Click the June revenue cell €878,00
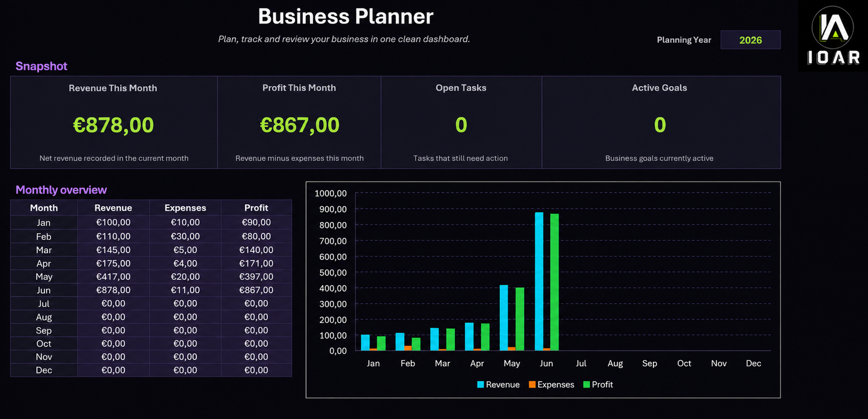This screenshot has height=419, width=868. [114, 290]
